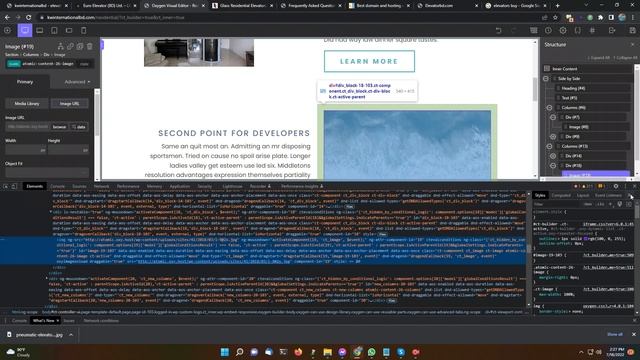The height and width of the screenshot is (360, 640).
Task: Open Windows Start menu on taskbar
Action: pos(224,352)
